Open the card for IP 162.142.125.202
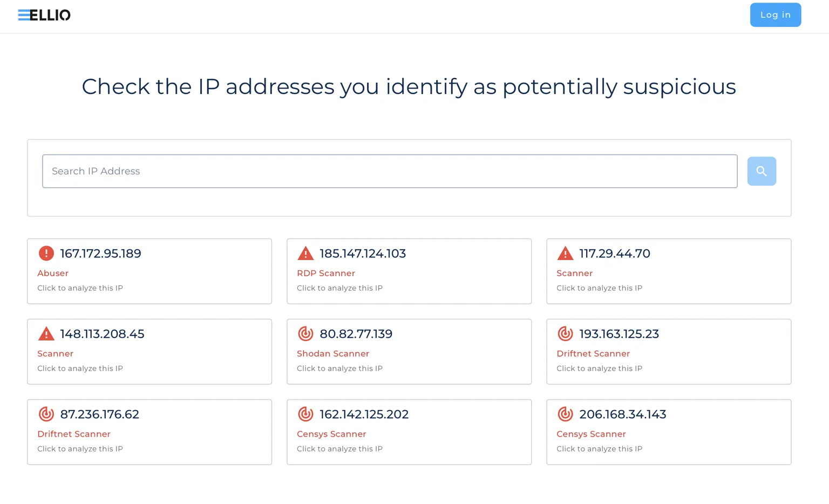 409,432
